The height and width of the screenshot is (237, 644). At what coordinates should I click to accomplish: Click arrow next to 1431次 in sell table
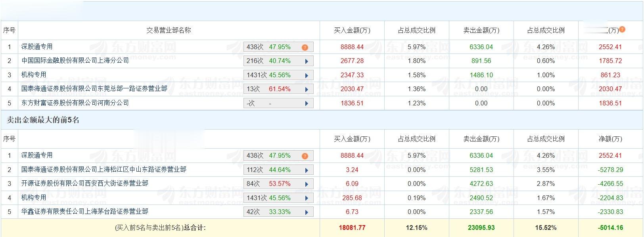pyautogui.click(x=307, y=198)
